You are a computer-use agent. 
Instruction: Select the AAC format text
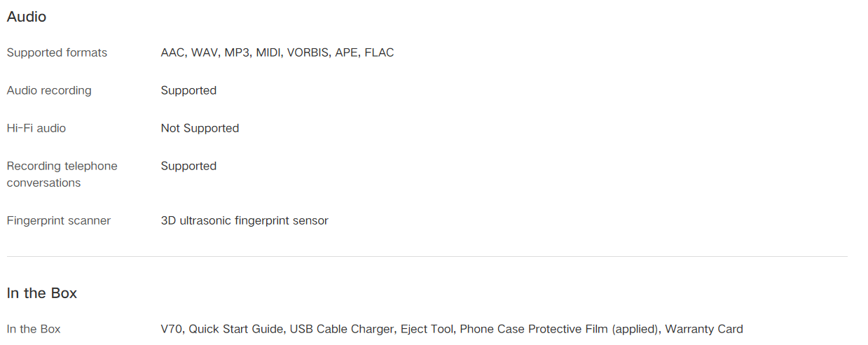174,52
